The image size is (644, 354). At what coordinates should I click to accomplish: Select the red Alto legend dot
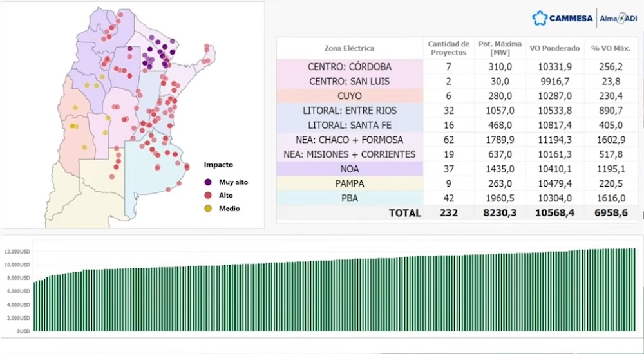click(208, 196)
